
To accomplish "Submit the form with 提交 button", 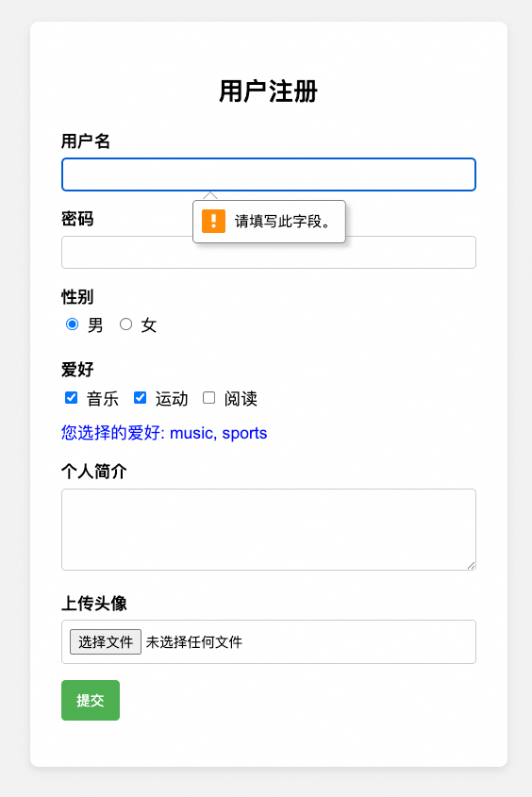I will (91, 700).
